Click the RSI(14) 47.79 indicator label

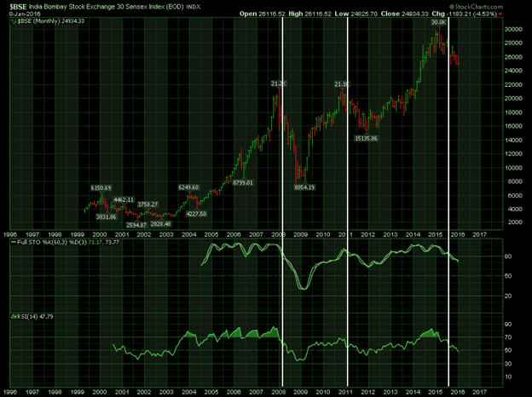(35, 316)
